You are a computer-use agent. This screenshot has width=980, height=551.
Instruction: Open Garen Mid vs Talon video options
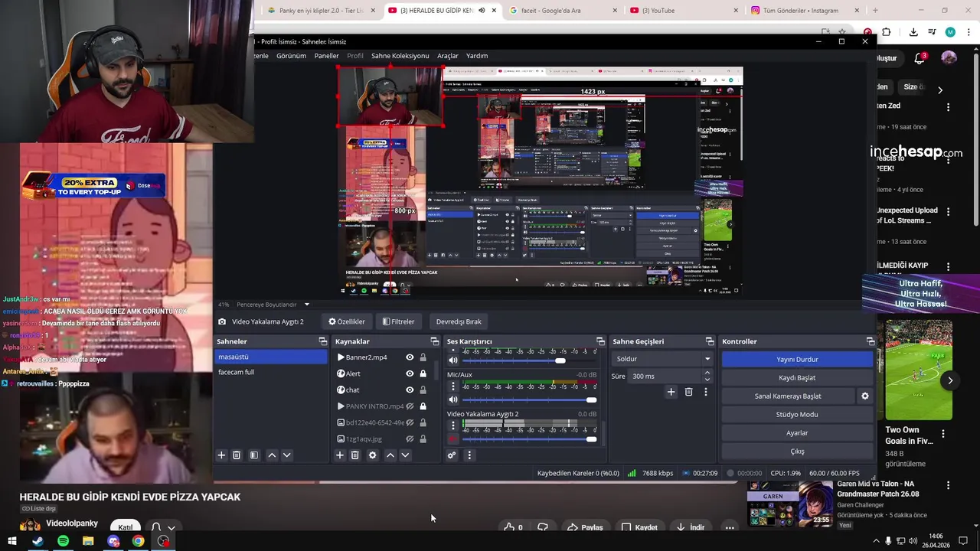click(x=948, y=485)
